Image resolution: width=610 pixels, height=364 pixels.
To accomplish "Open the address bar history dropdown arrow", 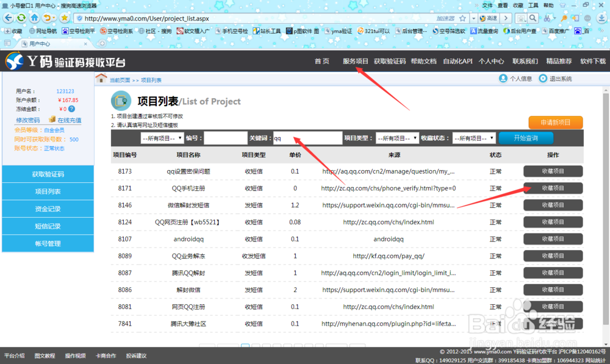I will click(x=473, y=18).
